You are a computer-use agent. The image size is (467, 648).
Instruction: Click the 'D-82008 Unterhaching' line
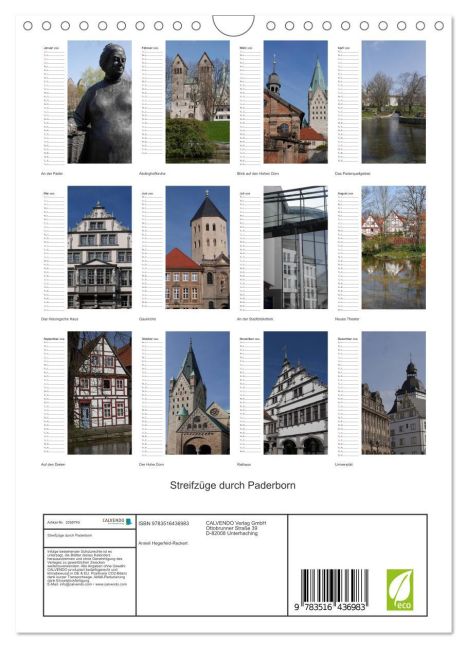pos(231,533)
